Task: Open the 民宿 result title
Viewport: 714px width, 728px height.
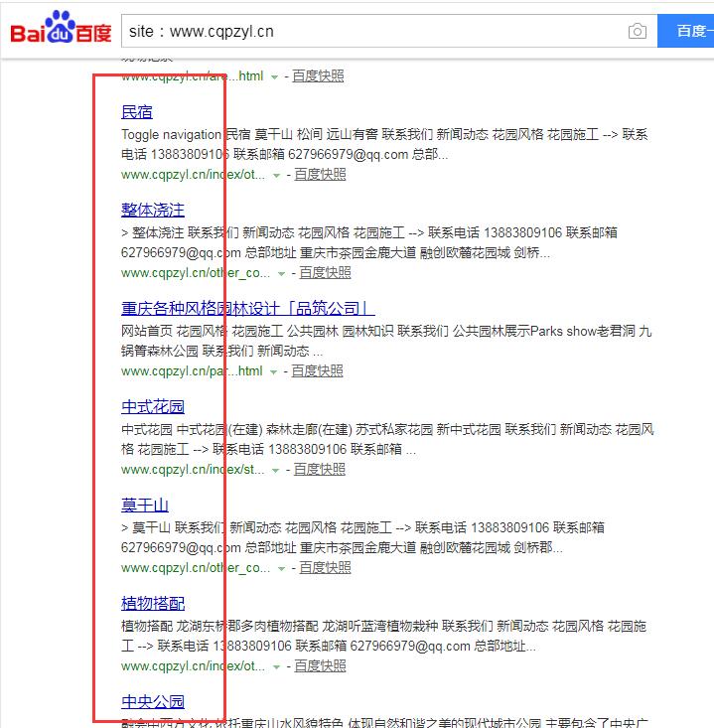Action: [x=137, y=112]
